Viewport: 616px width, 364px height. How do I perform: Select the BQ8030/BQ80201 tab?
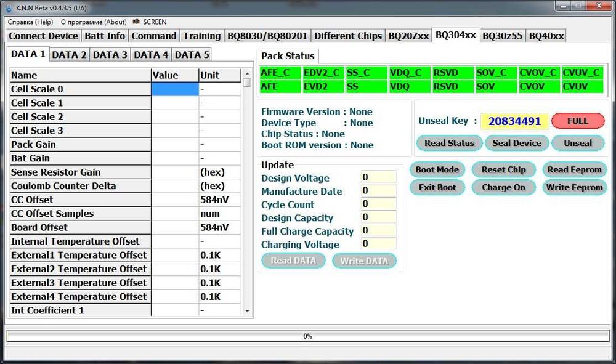[x=267, y=36]
